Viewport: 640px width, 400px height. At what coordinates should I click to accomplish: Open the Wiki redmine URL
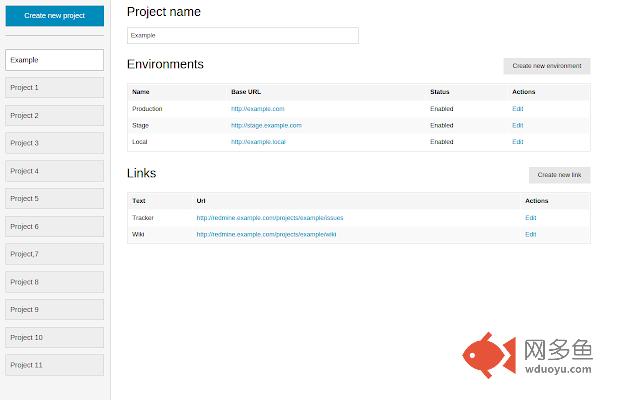[266, 234]
